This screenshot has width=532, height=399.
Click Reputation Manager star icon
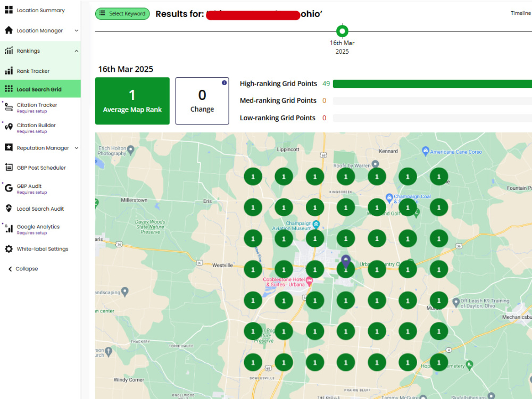click(9, 147)
